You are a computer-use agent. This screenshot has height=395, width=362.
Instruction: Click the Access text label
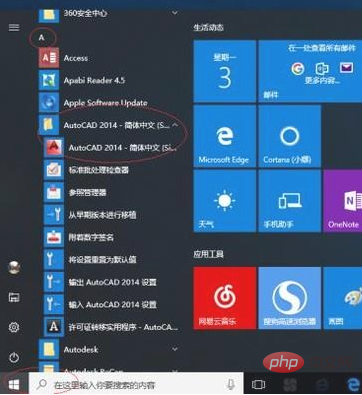76,58
